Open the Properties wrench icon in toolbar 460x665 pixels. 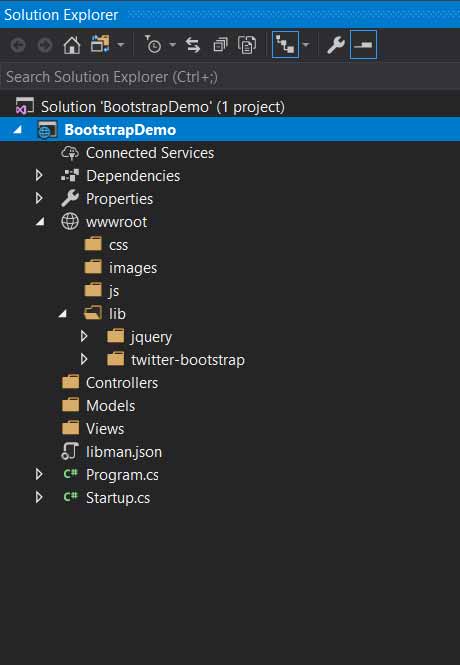(335, 45)
